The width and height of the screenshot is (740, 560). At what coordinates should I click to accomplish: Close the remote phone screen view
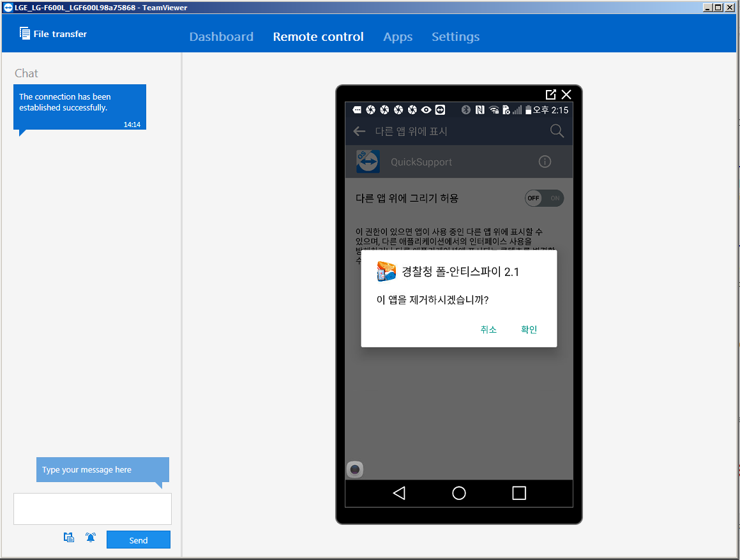click(566, 95)
